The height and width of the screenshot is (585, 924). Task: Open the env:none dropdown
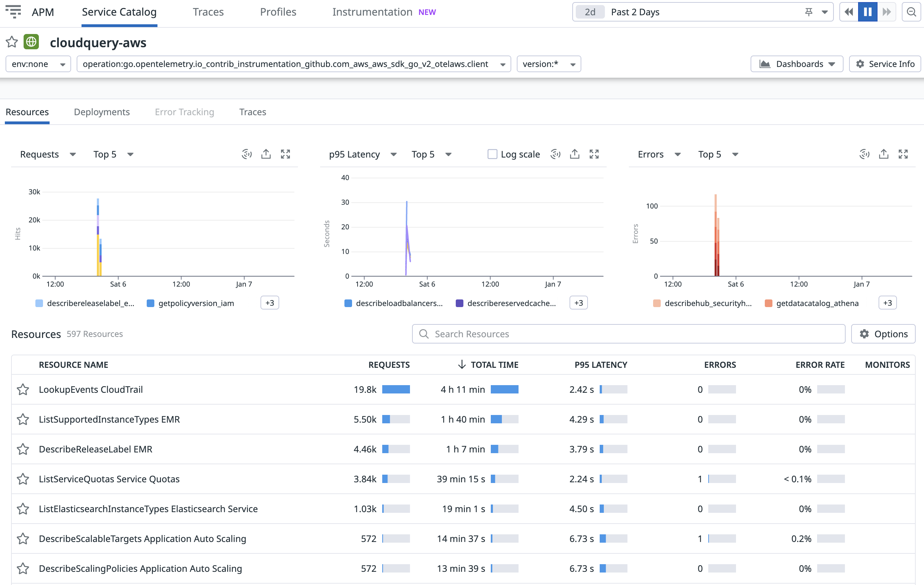pos(38,64)
